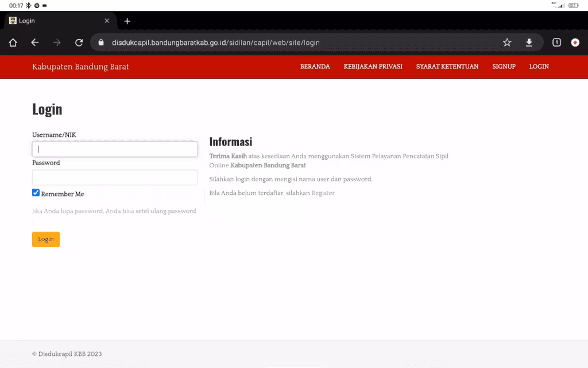Click the setel ulang password link
This screenshot has width=588, height=368.
166,211
